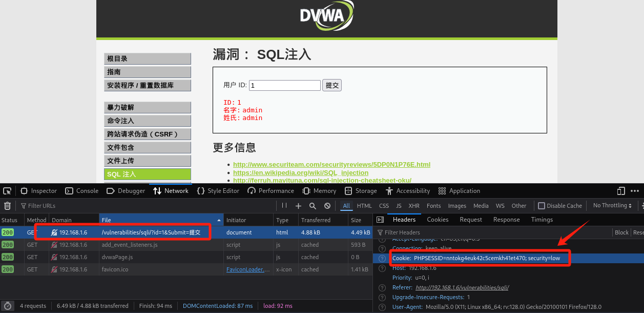The height and width of the screenshot is (313, 644).
Task: Pause recording network requests
Action: click(284, 205)
